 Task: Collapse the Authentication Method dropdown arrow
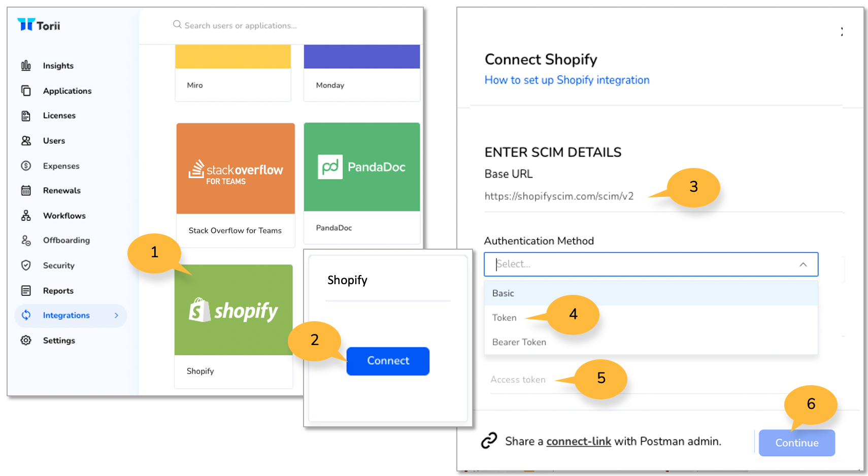(x=803, y=264)
